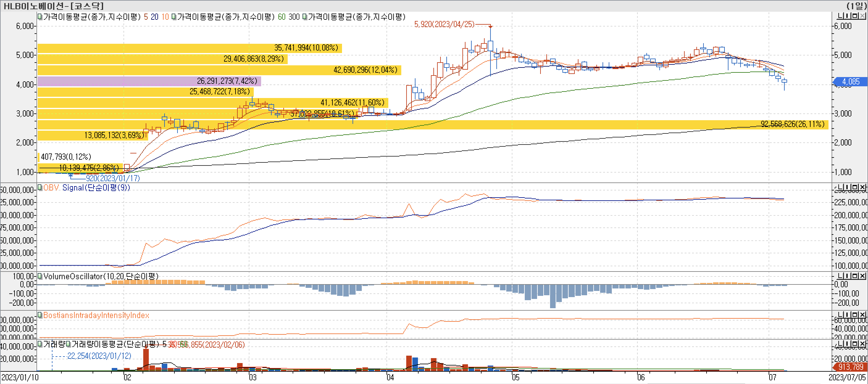Maximize the VolumeOscillator panel
The image size is (868, 384).
(x=854, y=276)
